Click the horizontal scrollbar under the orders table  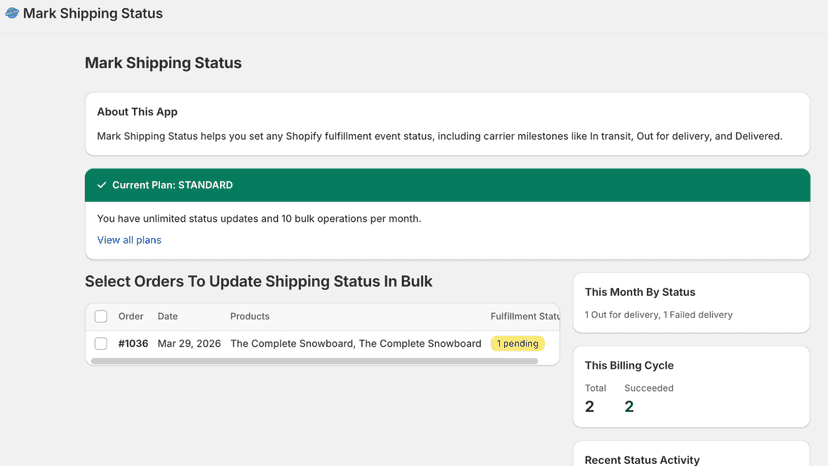coord(314,361)
